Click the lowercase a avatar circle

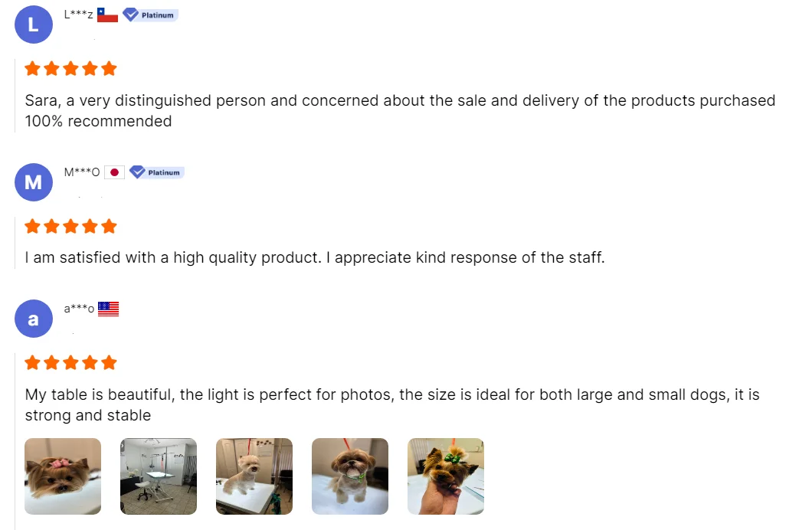pos(34,319)
